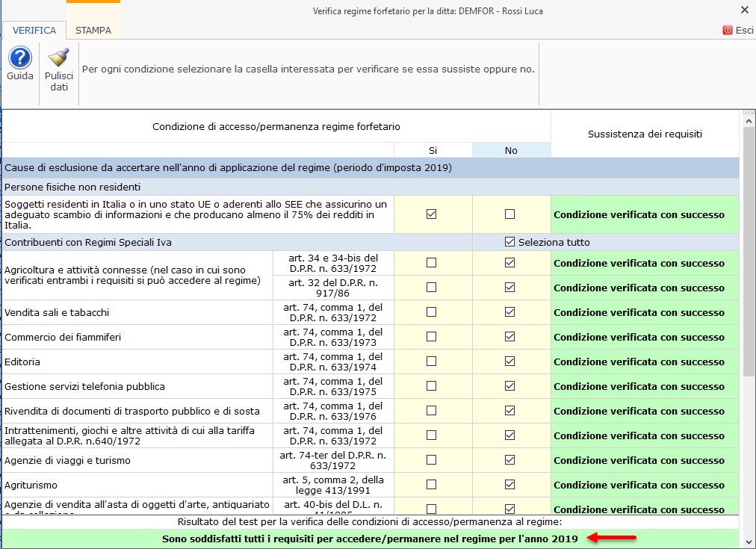The image size is (756, 549).
Task: Uncheck Si for the Soggetti residenti in Italia condition
Action: [x=433, y=214]
